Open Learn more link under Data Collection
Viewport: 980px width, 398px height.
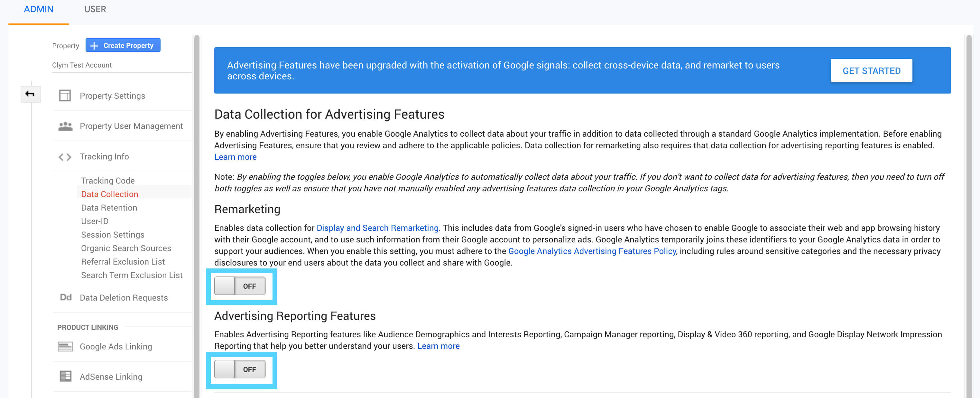click(235, 157)
